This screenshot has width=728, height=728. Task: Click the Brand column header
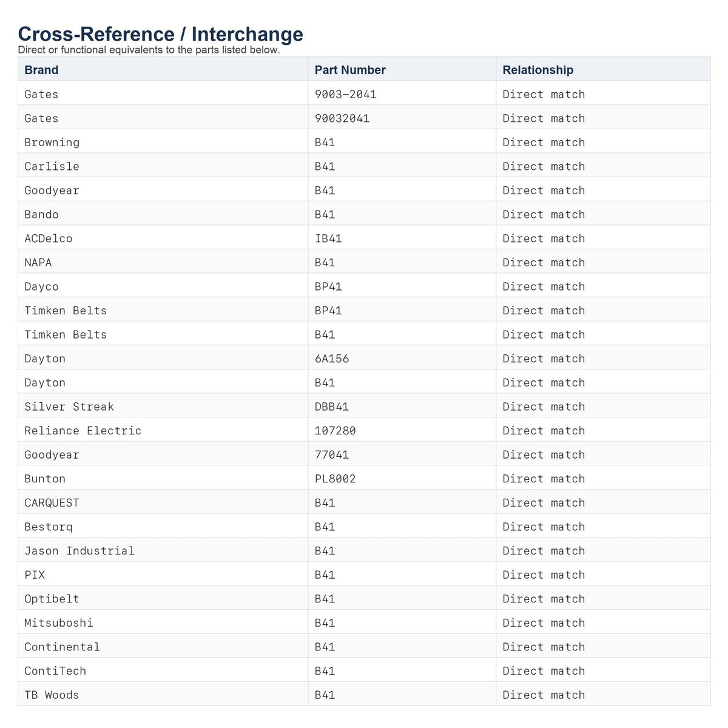pyautogui.click(x=163, y=70)
